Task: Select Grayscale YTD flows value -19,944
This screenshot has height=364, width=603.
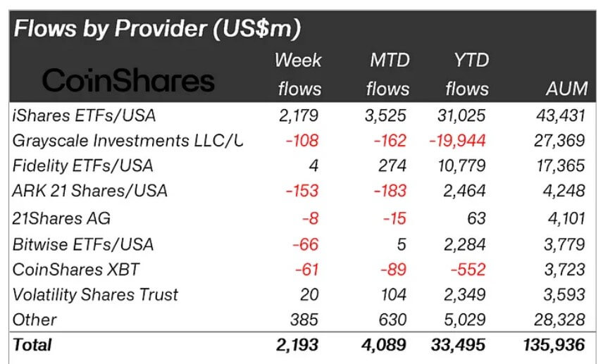Action: click(x=458, y=141)
